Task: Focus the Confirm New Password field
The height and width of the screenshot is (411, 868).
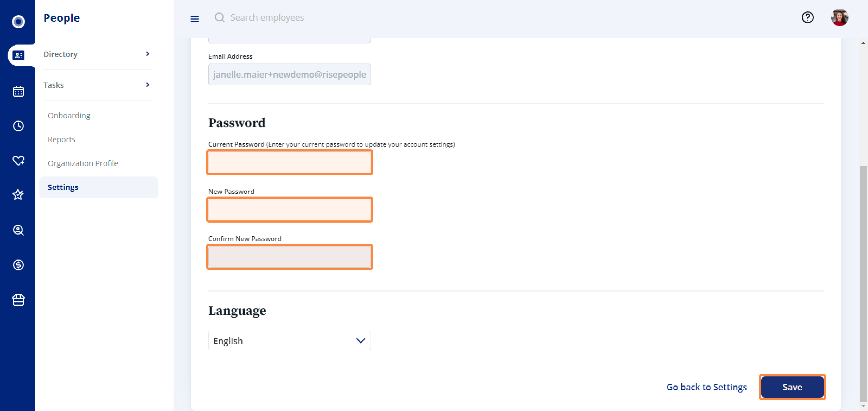Action: [x=289, y=257]
